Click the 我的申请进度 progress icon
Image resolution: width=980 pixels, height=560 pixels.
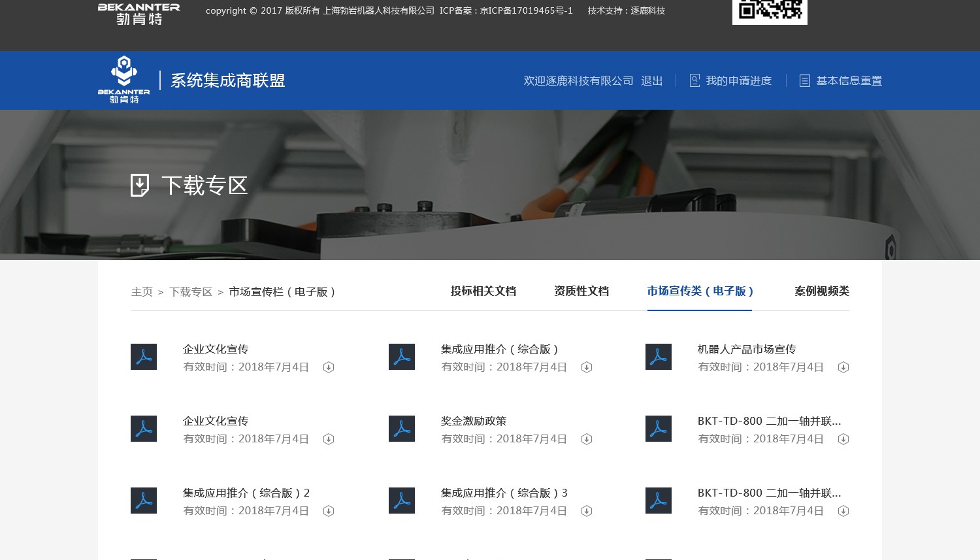tap(694, 80)
